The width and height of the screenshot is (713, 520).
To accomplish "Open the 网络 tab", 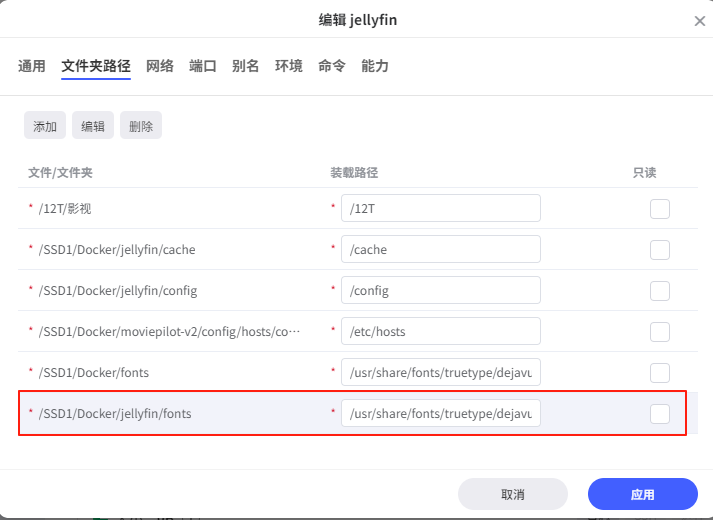I will pos(160,66).
